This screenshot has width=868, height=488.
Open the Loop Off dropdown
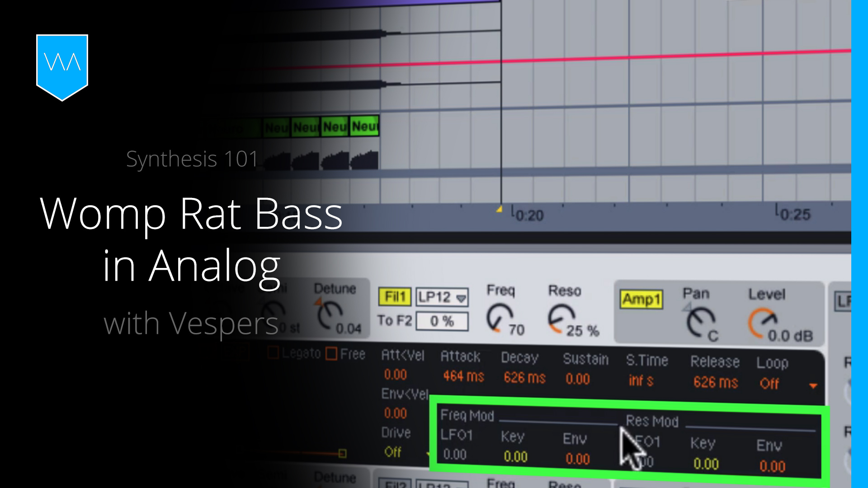click(x=788, y=384)
